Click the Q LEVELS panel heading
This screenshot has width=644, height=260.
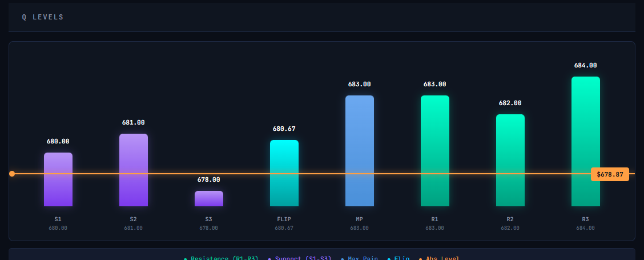coord(43,17)
